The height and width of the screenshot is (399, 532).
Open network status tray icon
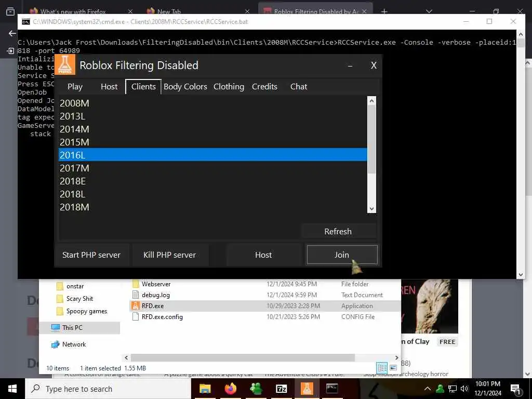coord(453,389)
